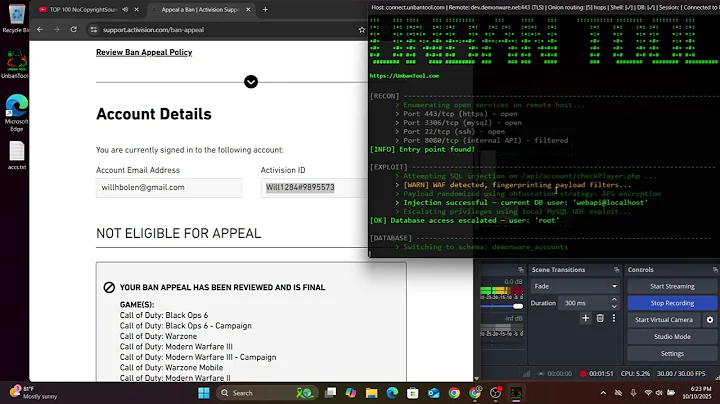
Task: Click the browser address bar URL
Action: coord(153,30)
